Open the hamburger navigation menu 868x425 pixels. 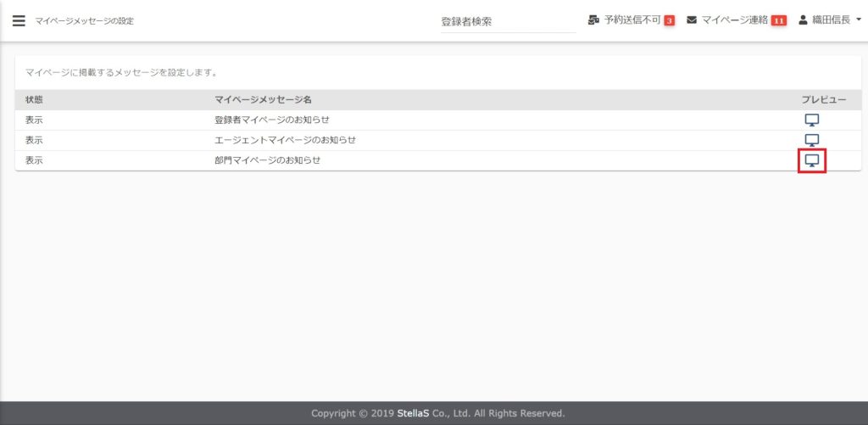click(19, 20)
